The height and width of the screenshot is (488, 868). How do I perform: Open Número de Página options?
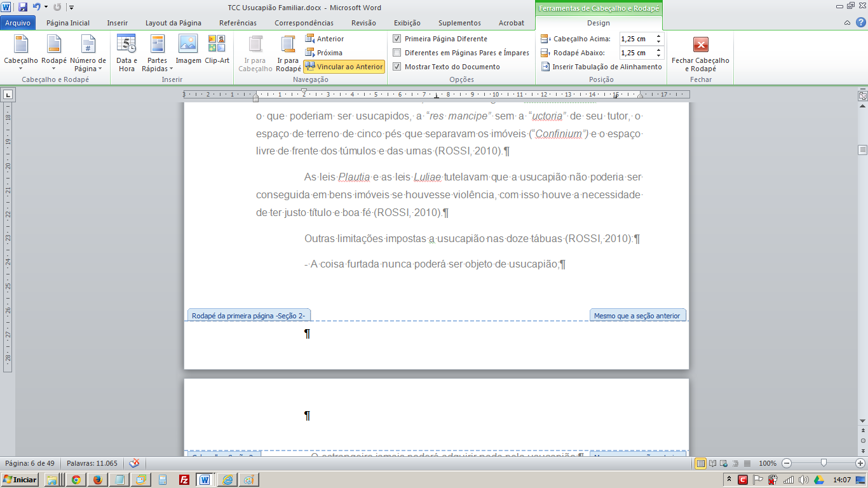[88, 53]
